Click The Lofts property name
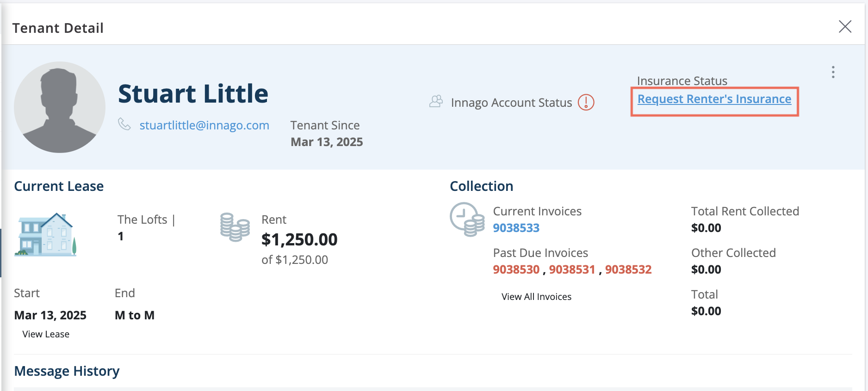Screen dimensions: 868x391 [x=142, y=220]
